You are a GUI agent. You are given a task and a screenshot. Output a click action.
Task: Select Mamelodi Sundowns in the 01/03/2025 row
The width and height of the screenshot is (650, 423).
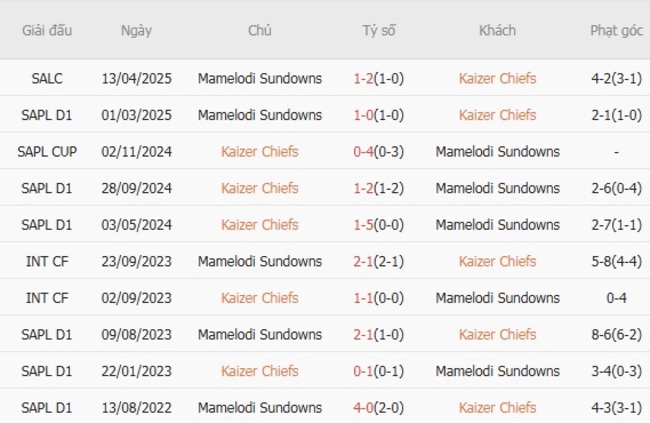pyautogui.click(x=260, y=115)
